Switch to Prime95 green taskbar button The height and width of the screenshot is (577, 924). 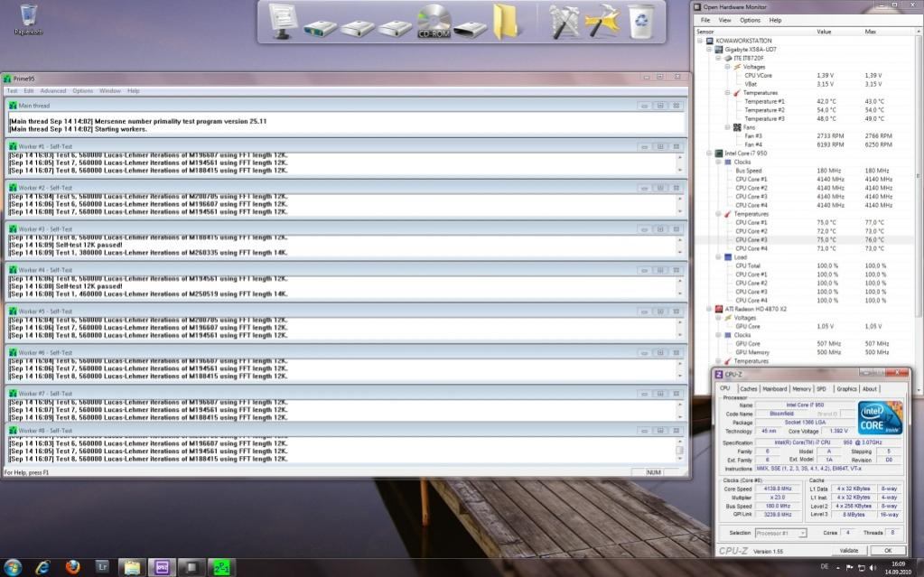pyautogui.click(x=221, y=567)
